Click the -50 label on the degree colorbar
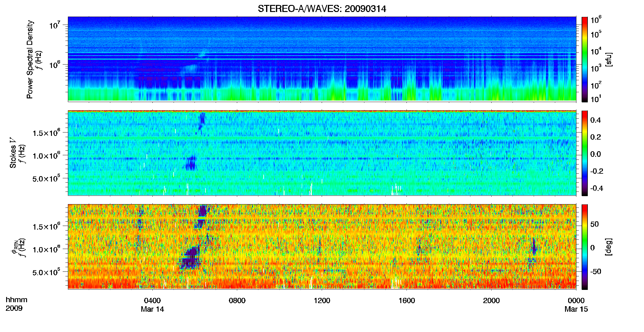 coord(596,271)
